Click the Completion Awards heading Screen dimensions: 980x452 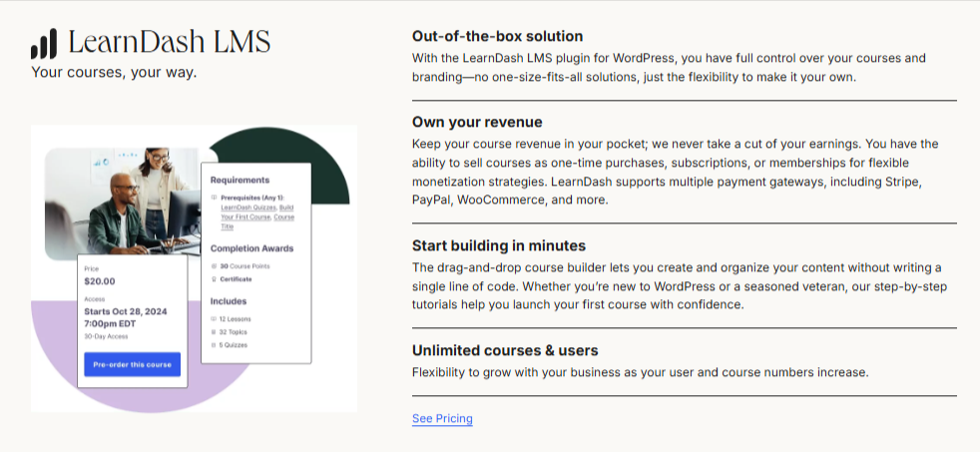point(251,248)
